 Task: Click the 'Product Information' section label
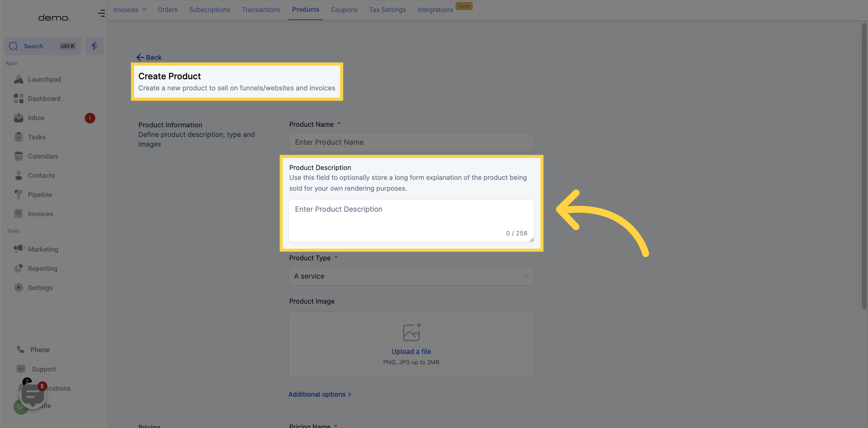point(170,125)
